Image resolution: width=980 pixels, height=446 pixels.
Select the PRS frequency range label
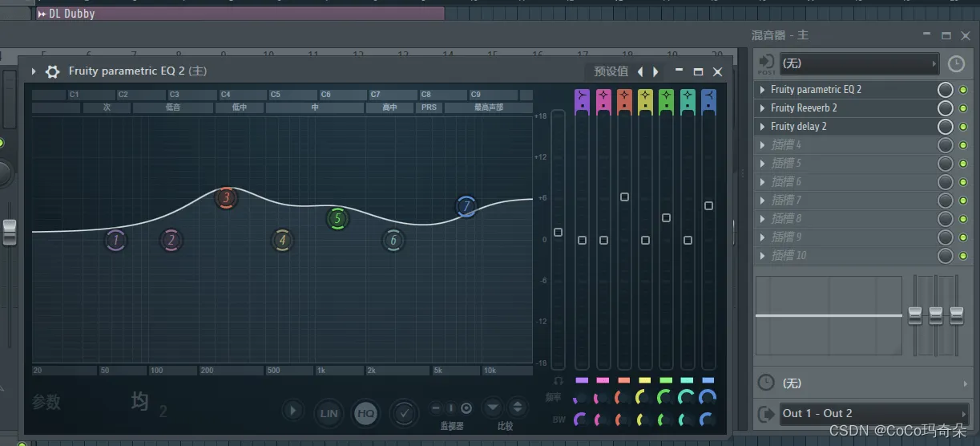(430, 107)
